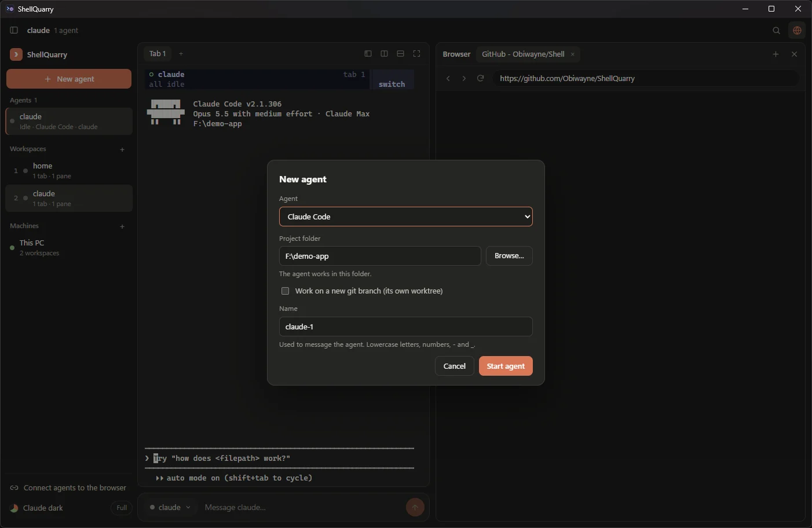812x528 pixels.
Task: Toggle the sidebar panel icon
Action: click(x=14, y=30)
